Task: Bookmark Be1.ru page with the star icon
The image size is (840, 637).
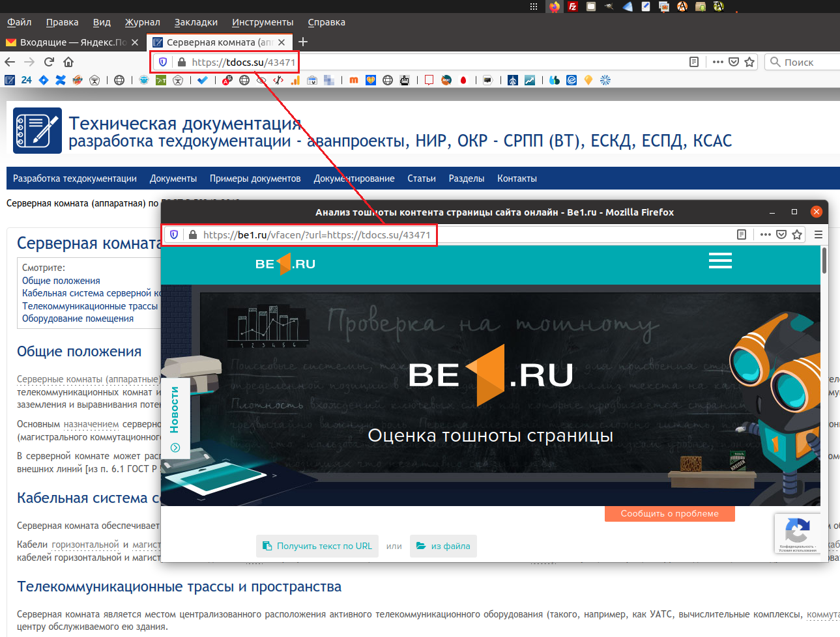Action: point(797,234)
